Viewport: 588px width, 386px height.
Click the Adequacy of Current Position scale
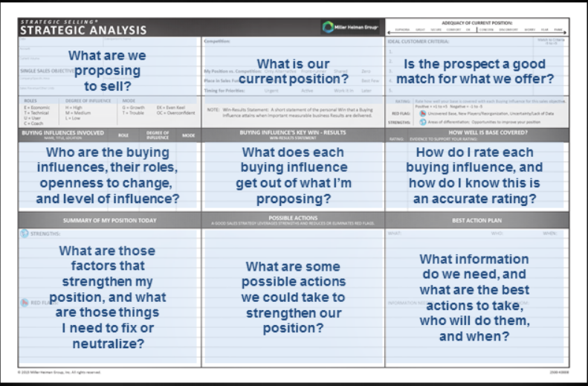click(477, 31)
